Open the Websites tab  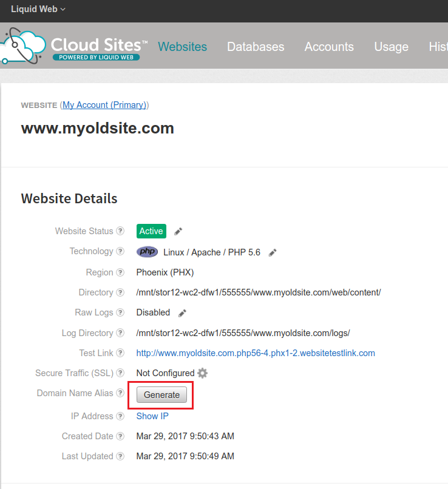182,47
